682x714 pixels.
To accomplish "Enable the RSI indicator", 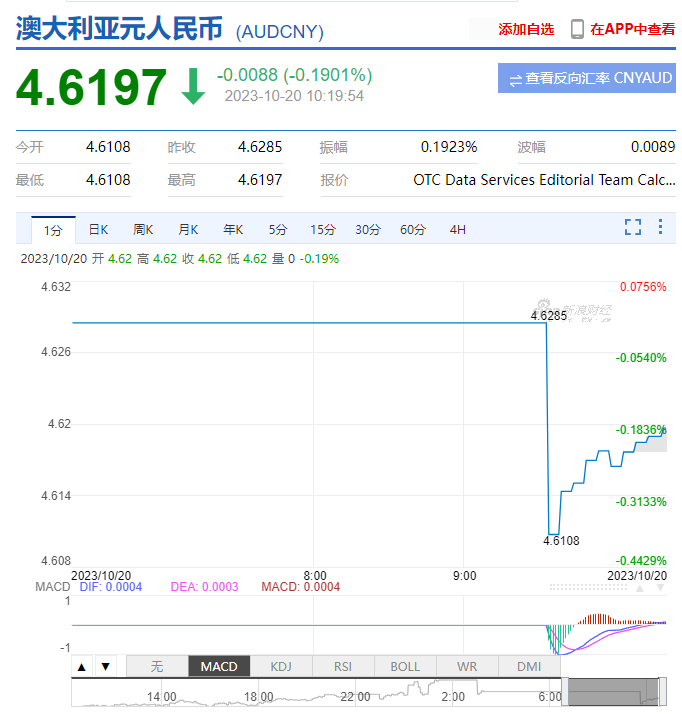I will coord(343,667).
